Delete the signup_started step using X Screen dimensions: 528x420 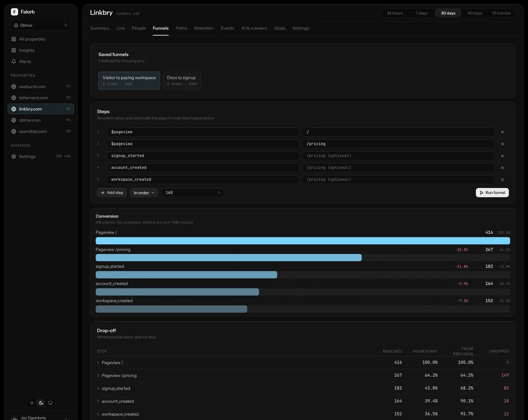coord(502,156)
